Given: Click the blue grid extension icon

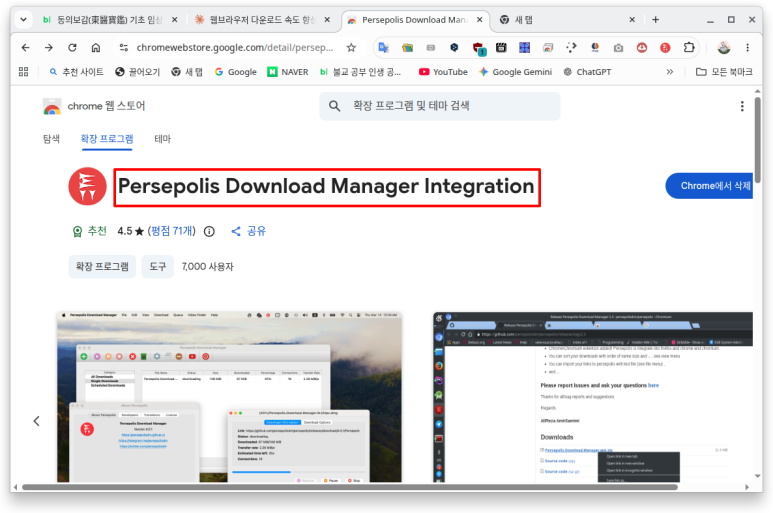Looking at the screenshot, I should [x=525, y=47].
